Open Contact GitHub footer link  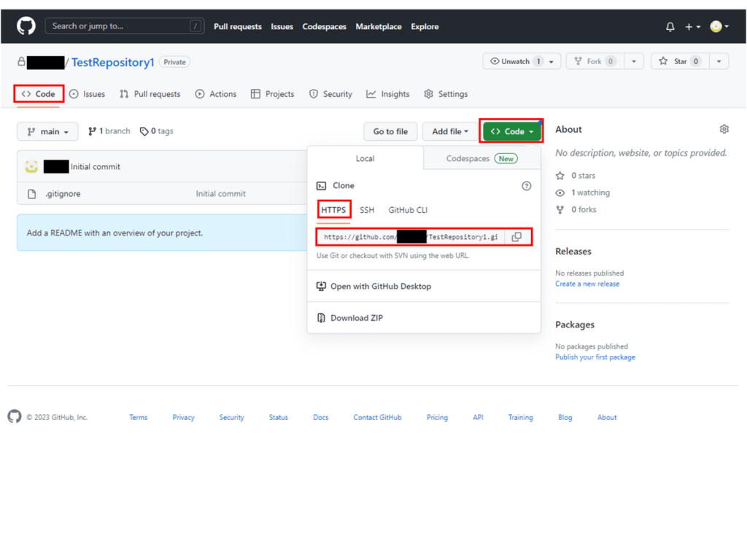coord(377,417)
